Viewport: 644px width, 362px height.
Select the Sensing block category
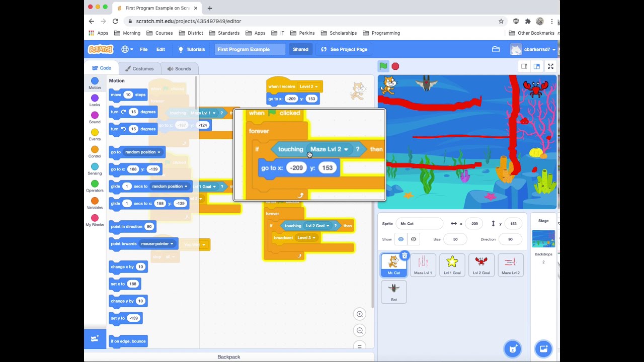(x=95, y=169)
